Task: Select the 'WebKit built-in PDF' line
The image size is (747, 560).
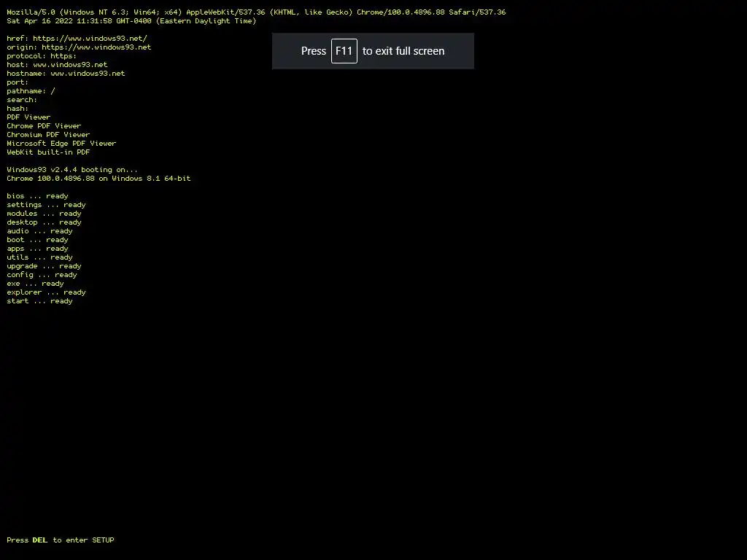Action: [48, 152]
